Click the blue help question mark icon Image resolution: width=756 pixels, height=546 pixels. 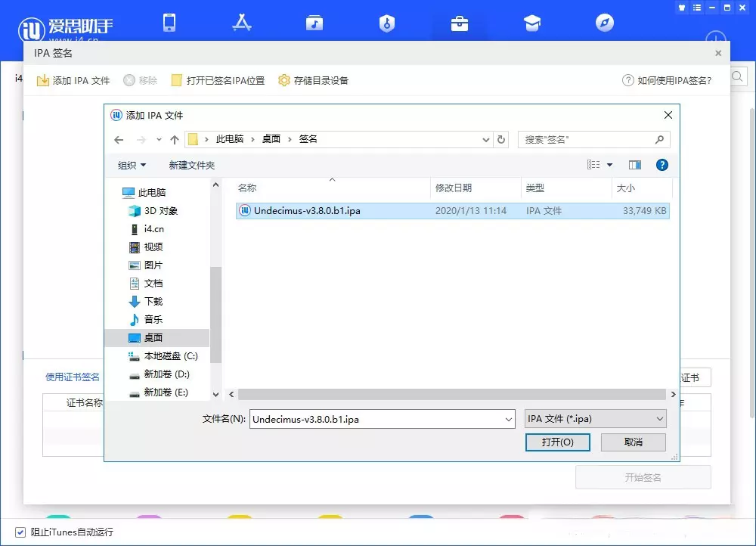tap(662, 165)
